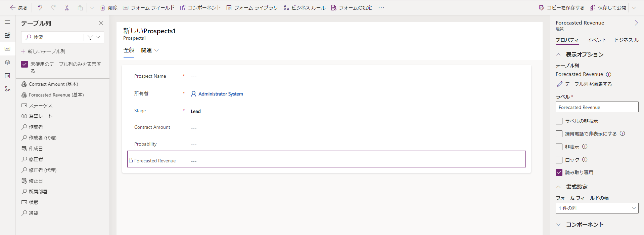Click info icon next to Forecasted Revenue
This screenshot has height=235, width=644.
(608, 75)
